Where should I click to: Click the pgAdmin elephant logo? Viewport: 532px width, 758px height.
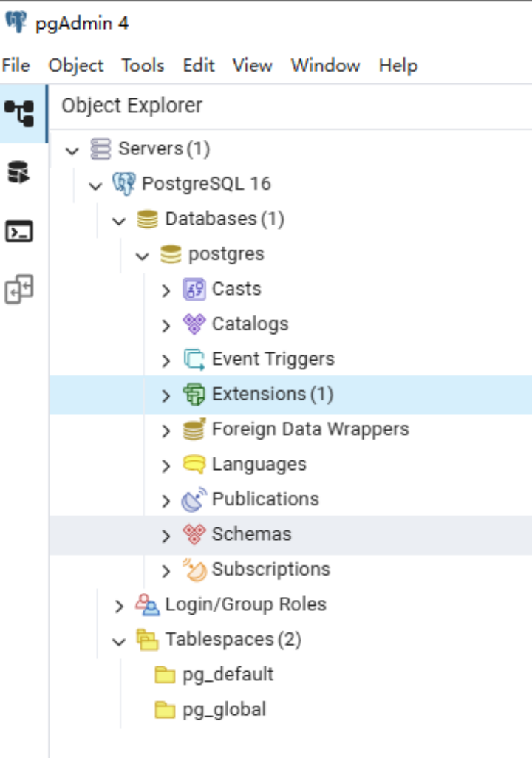coord(16,22)
